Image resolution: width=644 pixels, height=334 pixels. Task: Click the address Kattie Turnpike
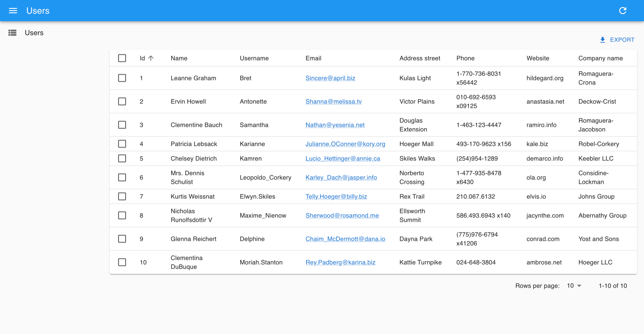coord(421,262)
